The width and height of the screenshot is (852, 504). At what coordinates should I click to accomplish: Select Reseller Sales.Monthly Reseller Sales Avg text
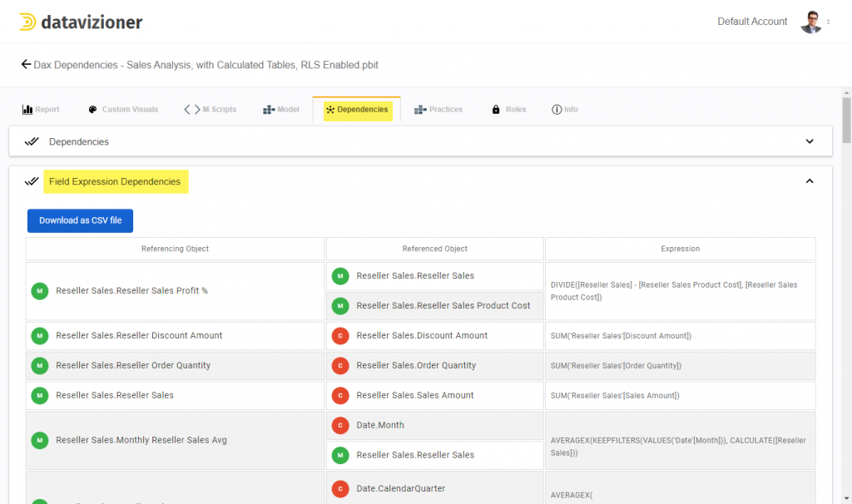coord(141,440)
